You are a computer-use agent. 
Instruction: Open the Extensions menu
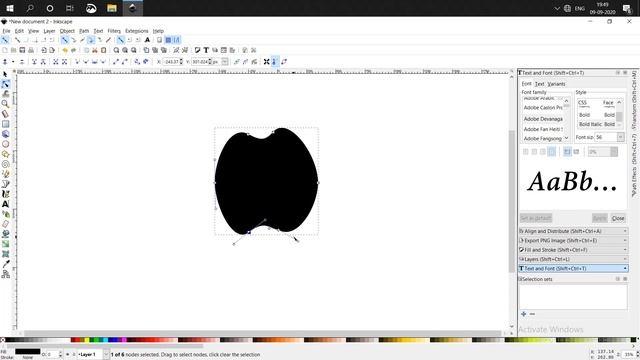137,31
